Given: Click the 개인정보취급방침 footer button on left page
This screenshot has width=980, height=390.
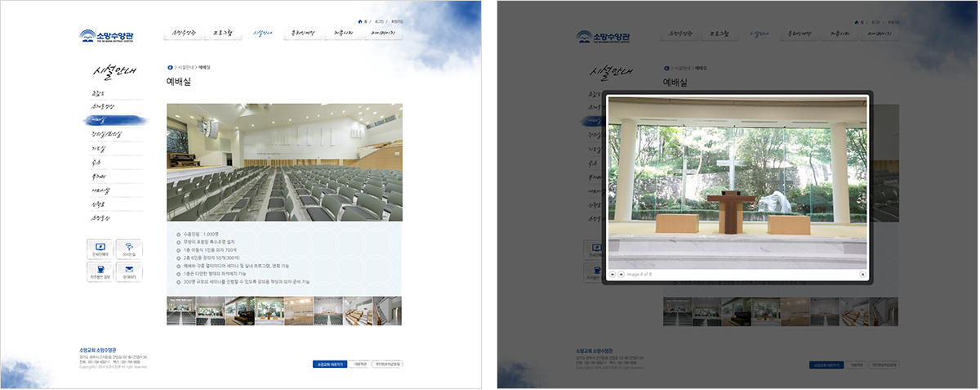Looking at the screenshot, I should (x=387, y=364).
